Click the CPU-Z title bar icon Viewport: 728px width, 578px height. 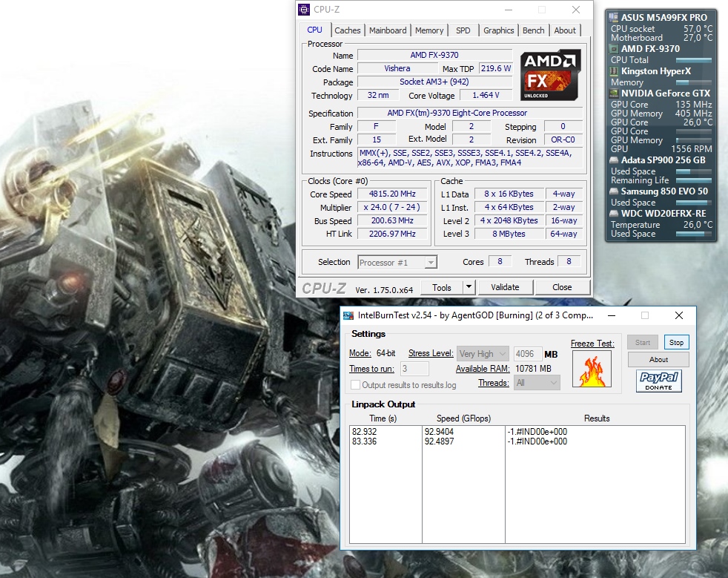pos(304,10)
